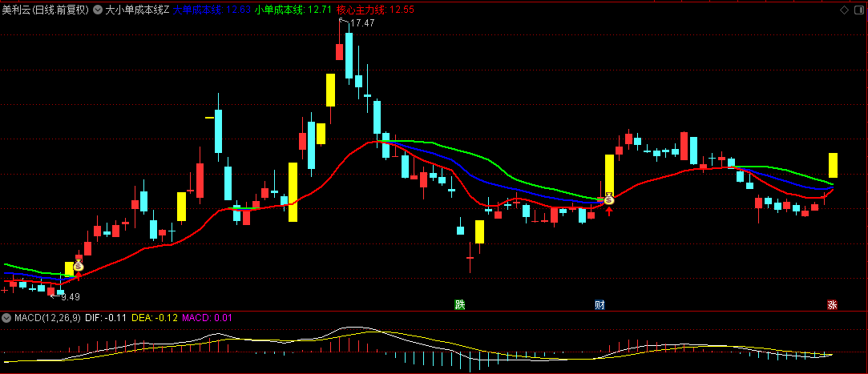Click the money bag signal near 9.49 low
868x374 pixels.
[x=79, y=266]
